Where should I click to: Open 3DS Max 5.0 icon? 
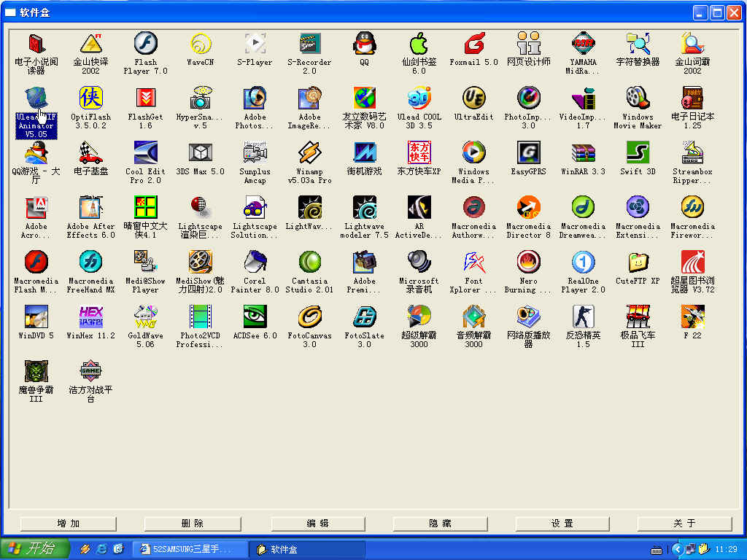pyautogui.click(x=200, y=153)
